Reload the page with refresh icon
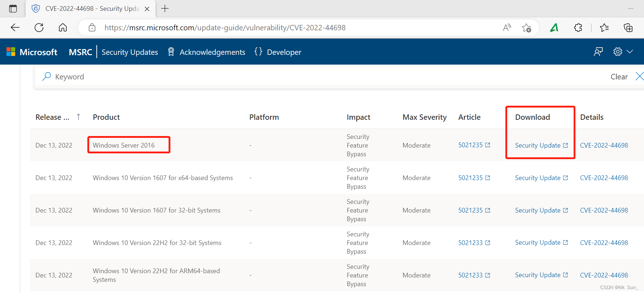The width and height of the screenshot is (644, 293). 39,27
